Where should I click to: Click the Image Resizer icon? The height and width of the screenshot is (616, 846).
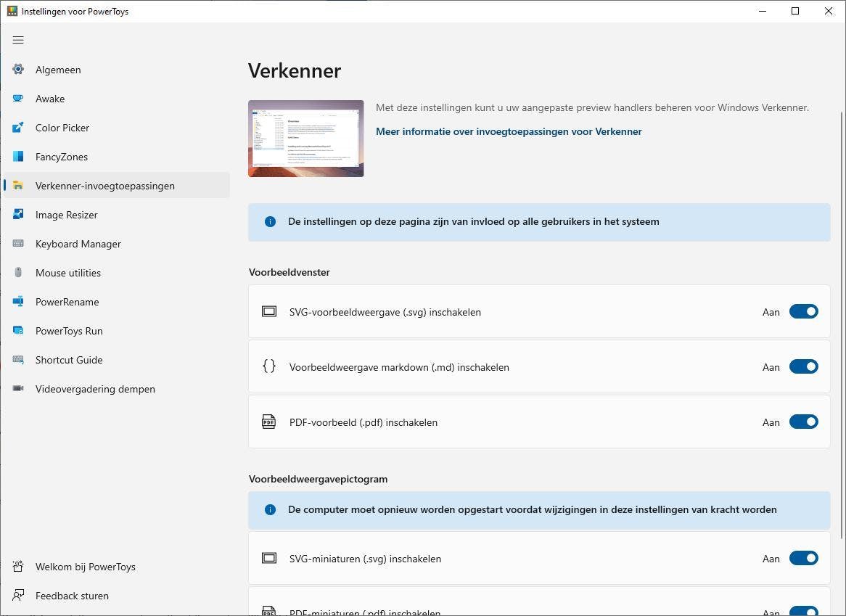[x=18, y=215]
